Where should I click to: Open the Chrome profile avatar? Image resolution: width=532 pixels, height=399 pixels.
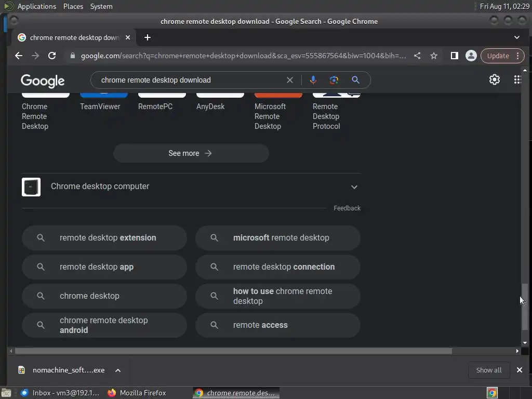pos(471,56)
